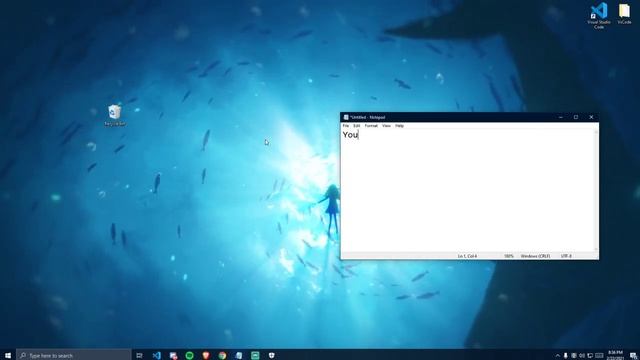
Task: Select the VsCode folder on desktop
Action: [624, 14]
